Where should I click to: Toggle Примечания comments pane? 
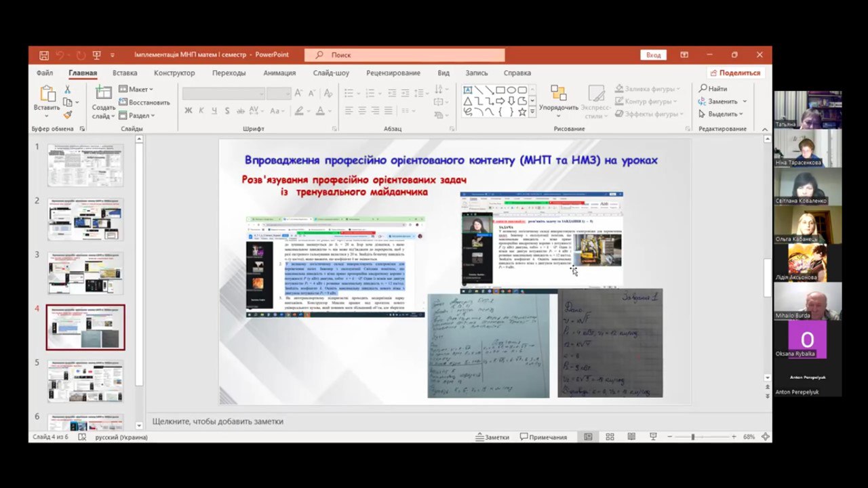coord(543,437)
